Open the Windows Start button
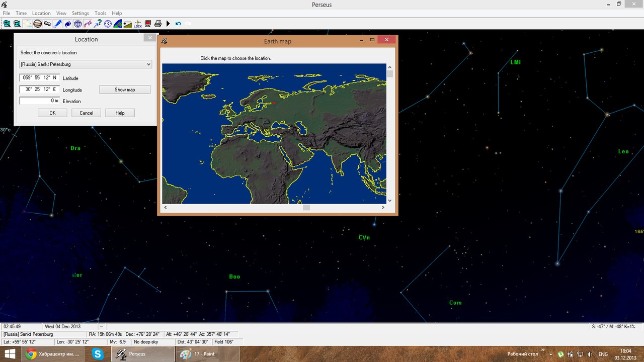The image size is (644, 362). tap(10, 354)
